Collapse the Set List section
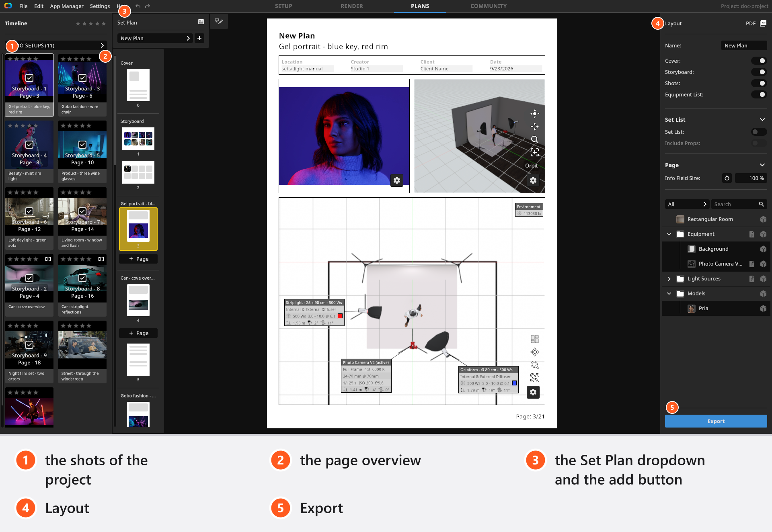This screenshot has width=772, height=532. click(762, 120)
